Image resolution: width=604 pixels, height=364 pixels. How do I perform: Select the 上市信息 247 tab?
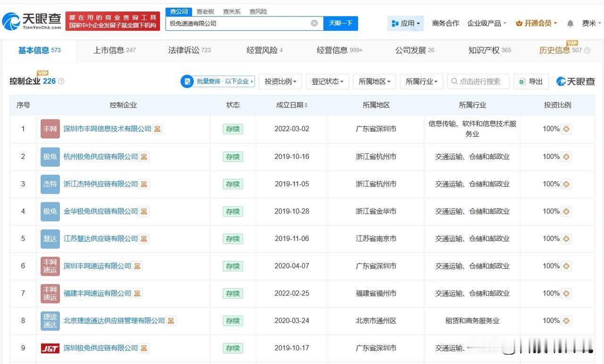pyautogui.click(x=114, y=50)
